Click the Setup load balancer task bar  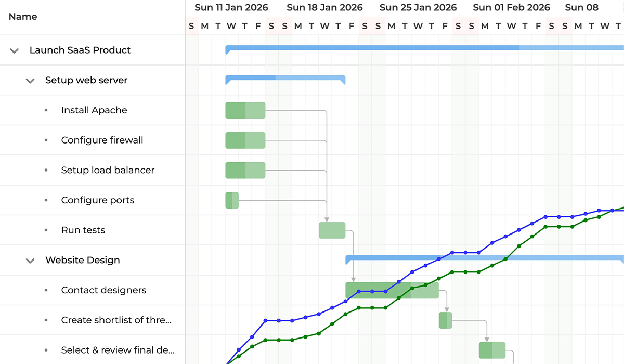(x=245, y=171)
